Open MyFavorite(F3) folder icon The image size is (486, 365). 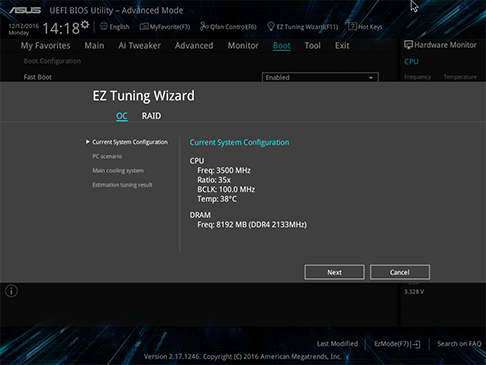tap(144, 26)
